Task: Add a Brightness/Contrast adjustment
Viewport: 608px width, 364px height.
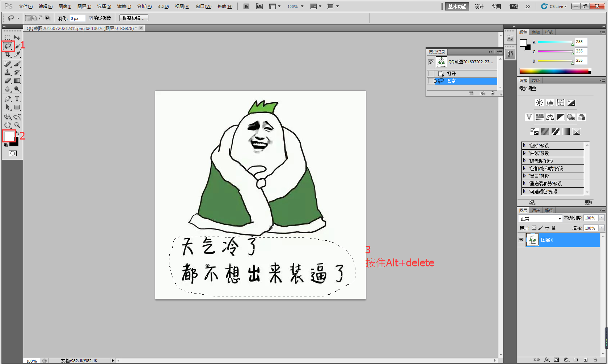Action: (x=539, y=103)
